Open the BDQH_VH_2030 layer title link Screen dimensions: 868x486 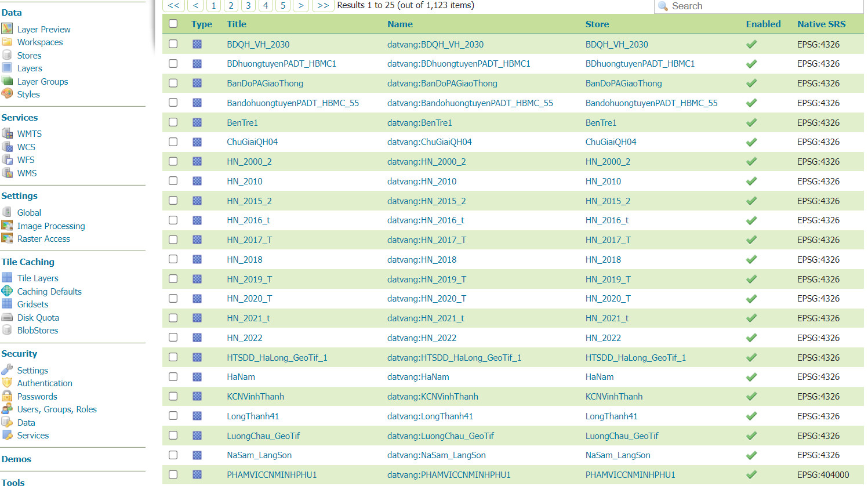coord(258,45)
